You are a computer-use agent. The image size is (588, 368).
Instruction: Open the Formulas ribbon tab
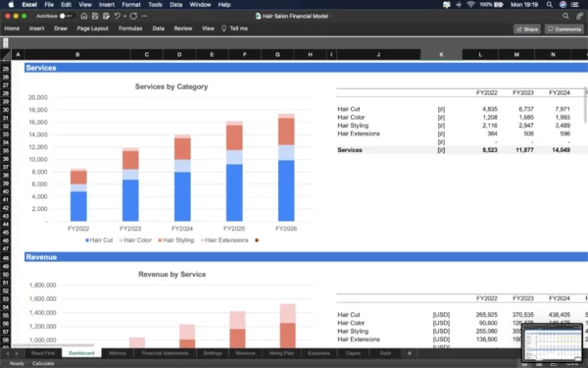(130, 28)
